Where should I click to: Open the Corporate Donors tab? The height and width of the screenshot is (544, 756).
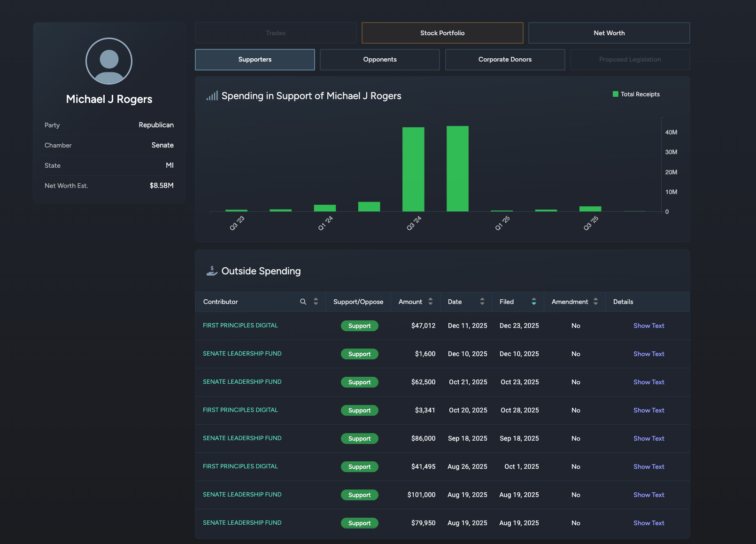tap(505, 60)
